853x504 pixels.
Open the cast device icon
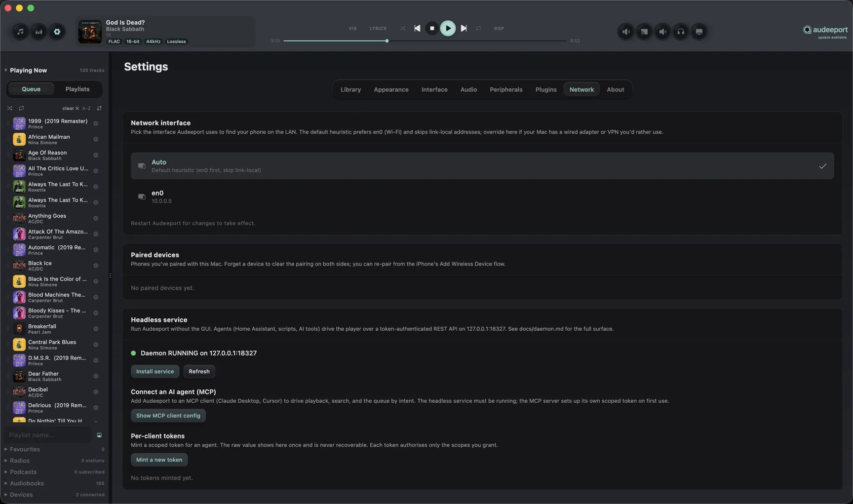pyautogui.click(x=644, y=32)
